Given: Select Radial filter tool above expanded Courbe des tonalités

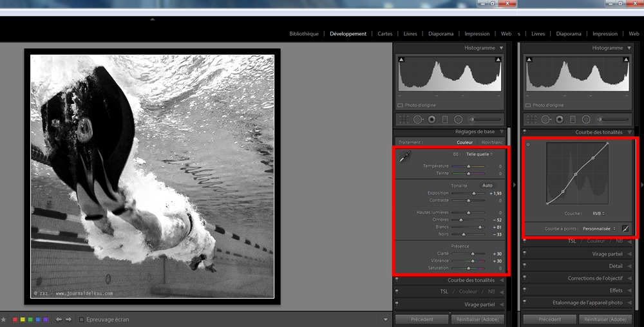Looking at the screenshot, I should 586,119.
